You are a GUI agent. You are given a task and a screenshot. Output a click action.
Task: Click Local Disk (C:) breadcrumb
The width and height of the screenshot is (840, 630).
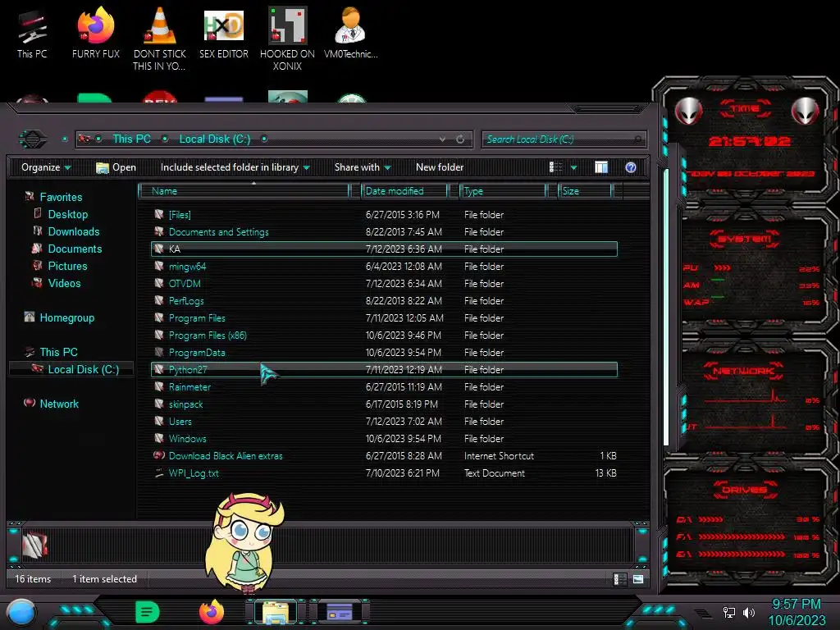pyautogui.click(x=215, y=139)
